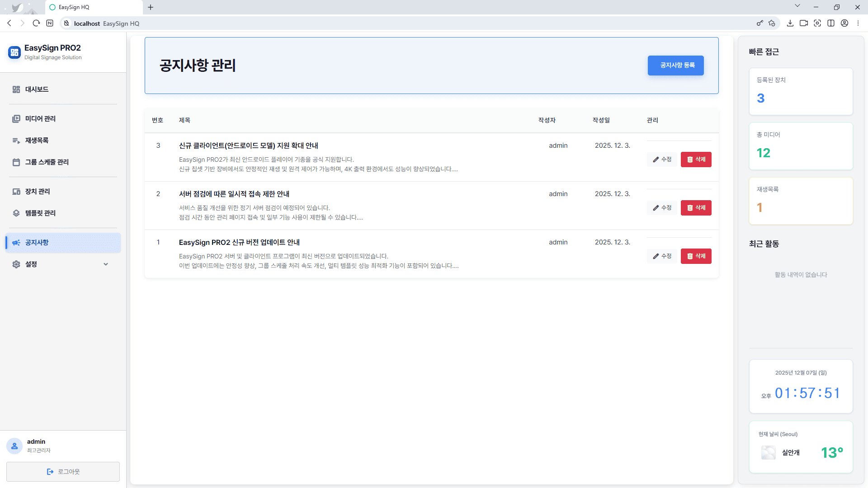The width and height of the screenshot is (868, 488).
Task: Open the browser tab list dropdown arrow
Action: [797, 6]
